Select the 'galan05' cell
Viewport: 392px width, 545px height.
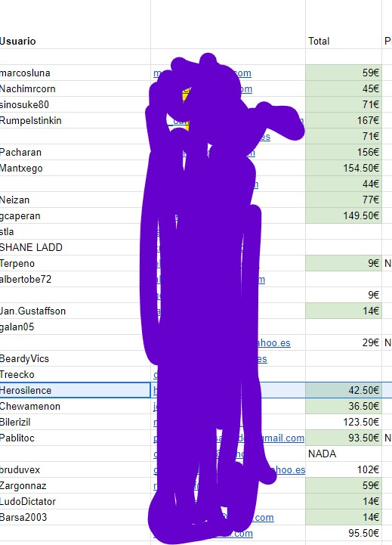point(75,327)
